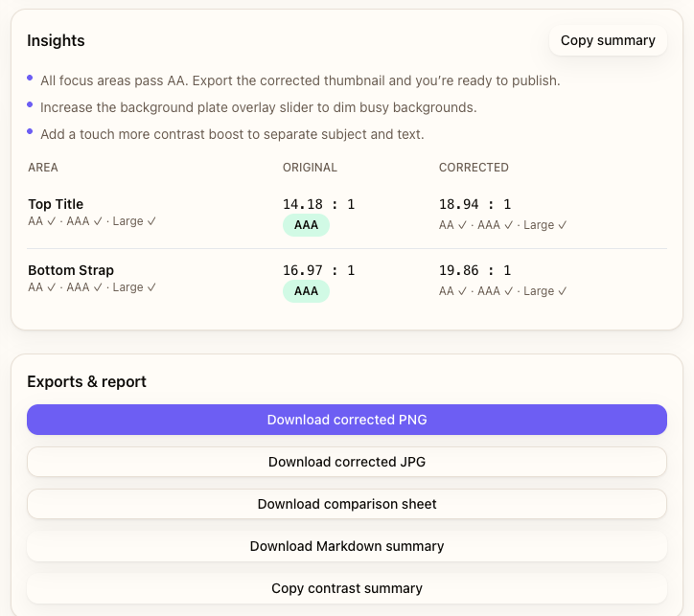Click compliance checks under 18.94 : 1
The width and height of the screenshot is (694, 616).
coord(503,224)
